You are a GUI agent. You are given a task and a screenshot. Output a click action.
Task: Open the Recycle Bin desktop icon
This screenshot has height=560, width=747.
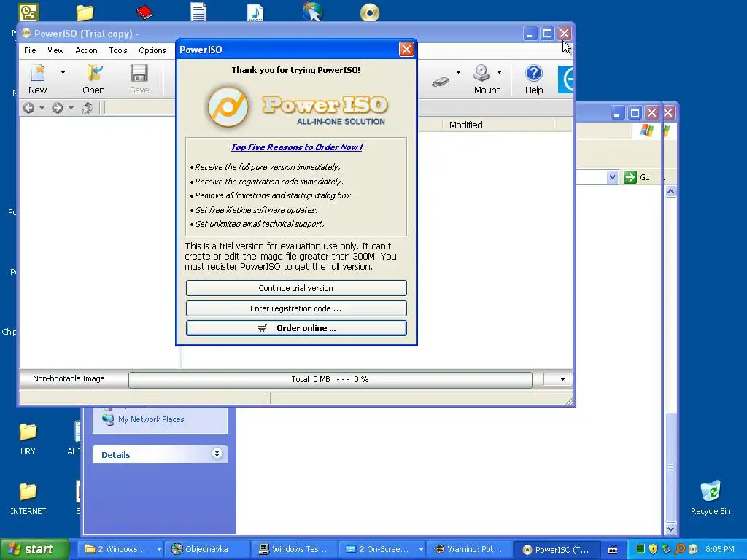click(x=711, y=497)
